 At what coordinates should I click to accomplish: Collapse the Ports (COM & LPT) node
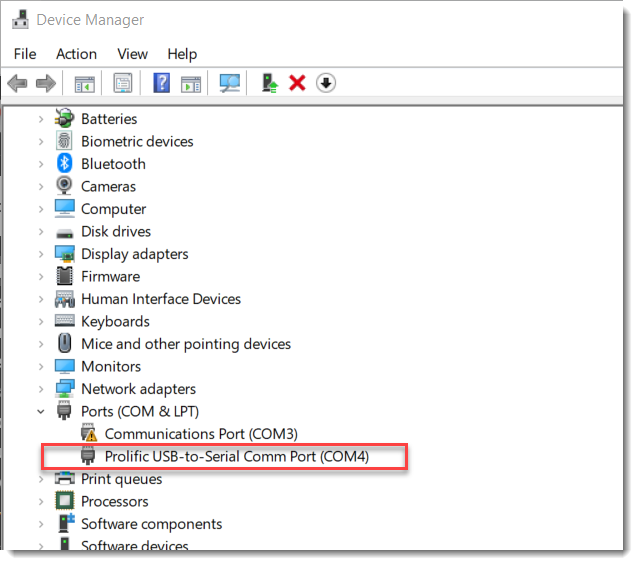(41, 411)
